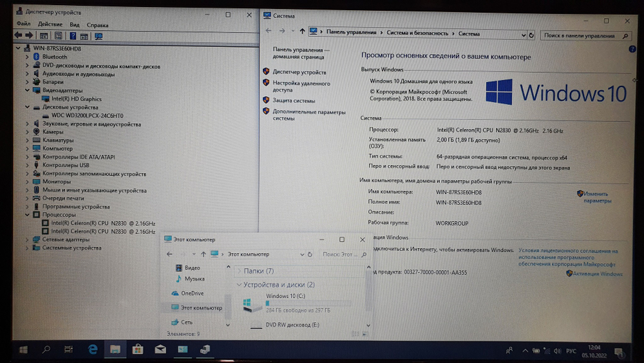The width and height of the screenshot is (644, 363).
Task: Click volume icon in system tray
Action: coord(557,351)
